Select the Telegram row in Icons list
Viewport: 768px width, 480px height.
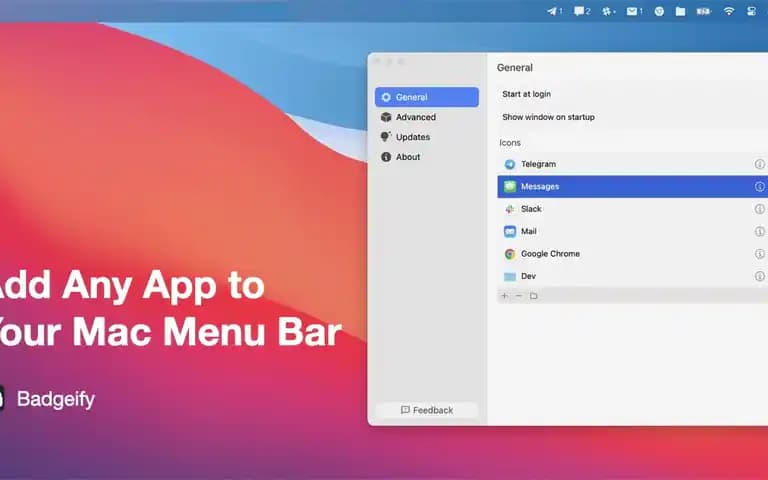(x=632, y=164)
